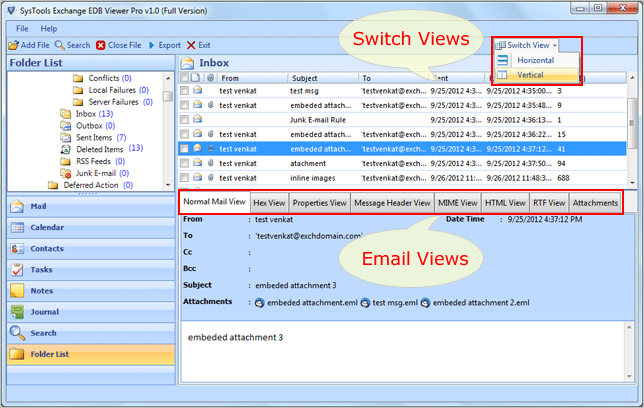Open the Contacts pane icon
Viewport: 644px width, 408px height.
pos(17,249)
